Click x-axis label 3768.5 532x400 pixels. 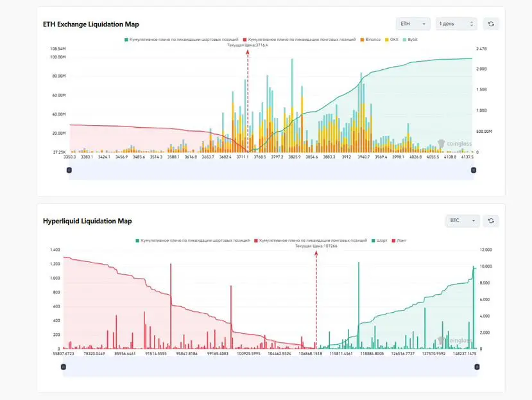(x=260, y=157)
